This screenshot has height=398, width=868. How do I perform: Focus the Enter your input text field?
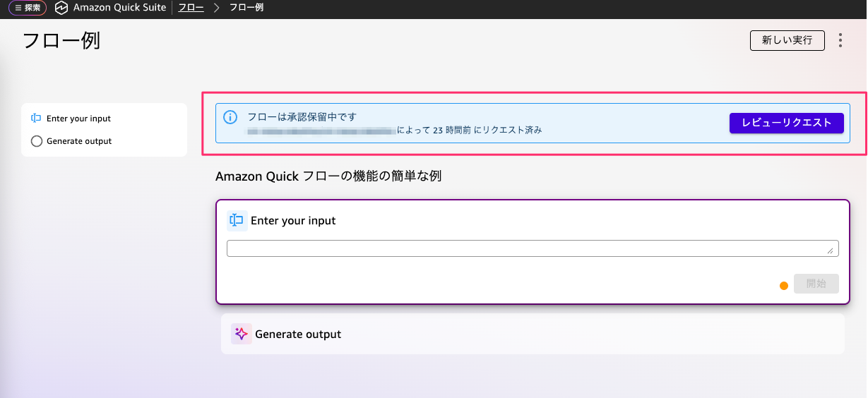tap(533, 248)
